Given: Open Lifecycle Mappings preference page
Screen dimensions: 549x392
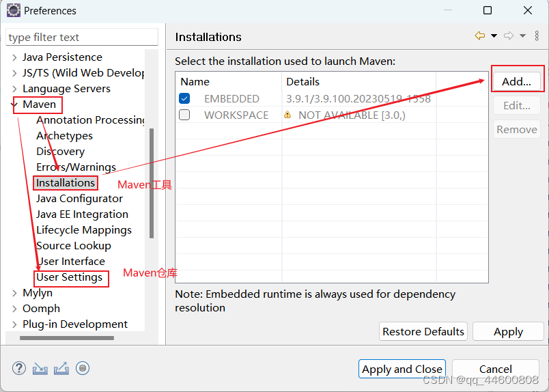Looking at the screenshot, I should coord(84,230).
